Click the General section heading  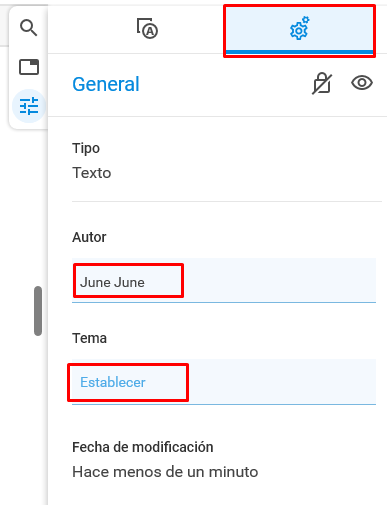(106, 84)
